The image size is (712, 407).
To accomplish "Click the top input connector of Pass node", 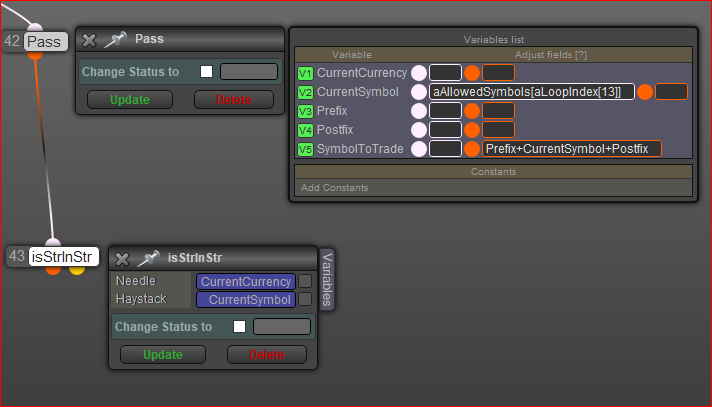I will (x=35, y=28).
